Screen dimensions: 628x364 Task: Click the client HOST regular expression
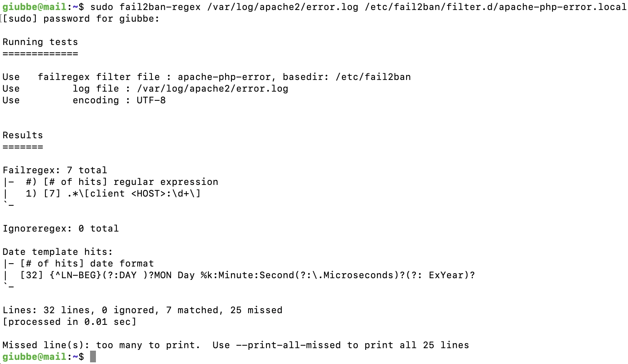click(134, 194)
